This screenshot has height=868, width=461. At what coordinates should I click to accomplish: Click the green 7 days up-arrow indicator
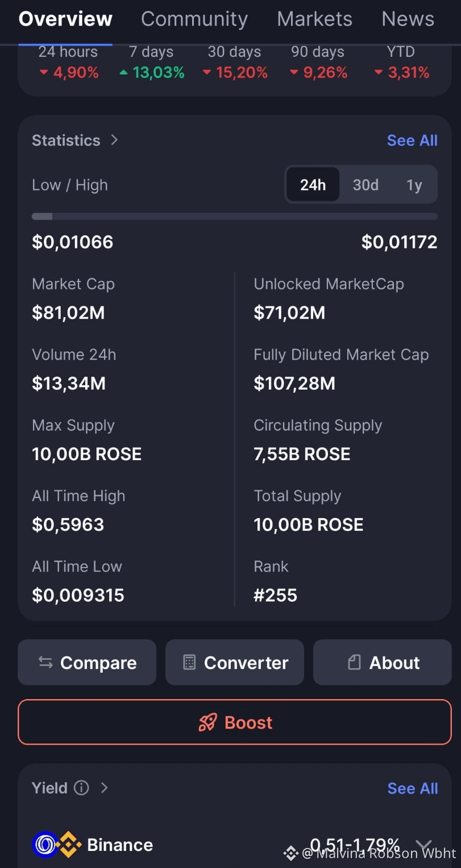[123, 73]
